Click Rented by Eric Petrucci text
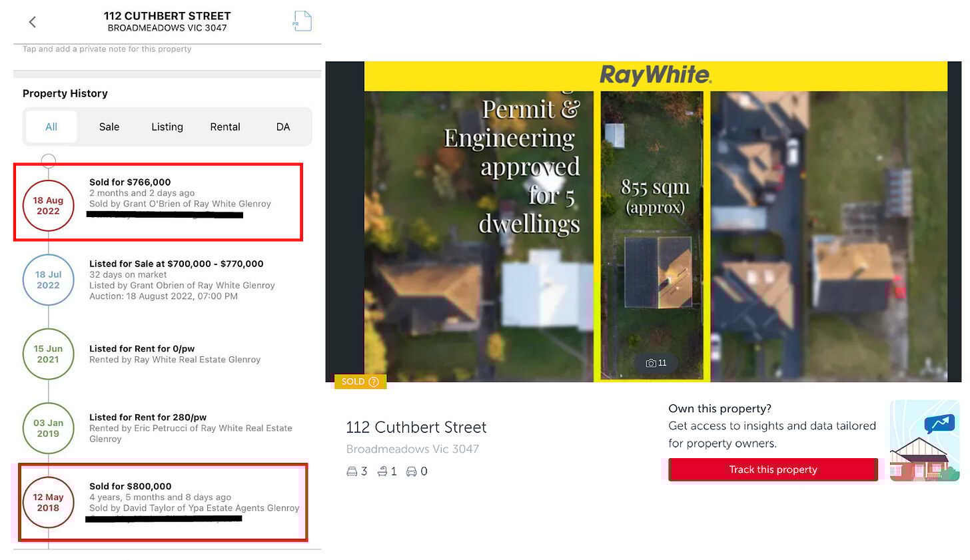Viewport: 970px width, 560px height. coord(191,433)
